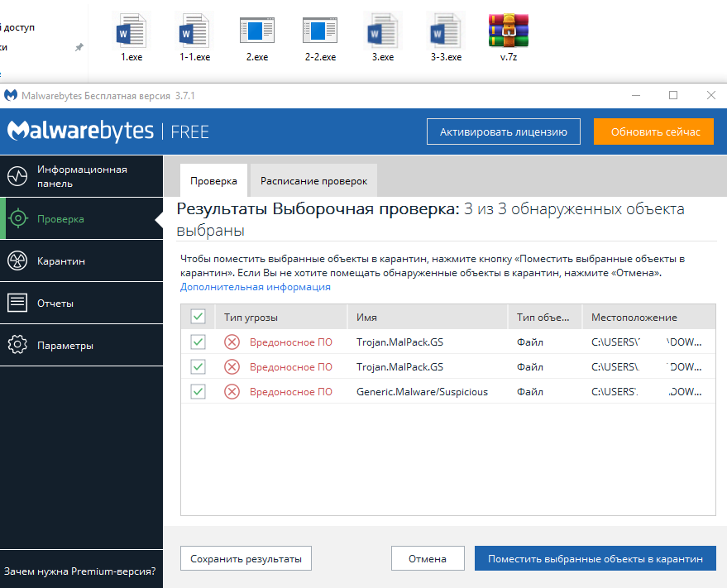Open the Информационная панель section

[x=82, y=176]
